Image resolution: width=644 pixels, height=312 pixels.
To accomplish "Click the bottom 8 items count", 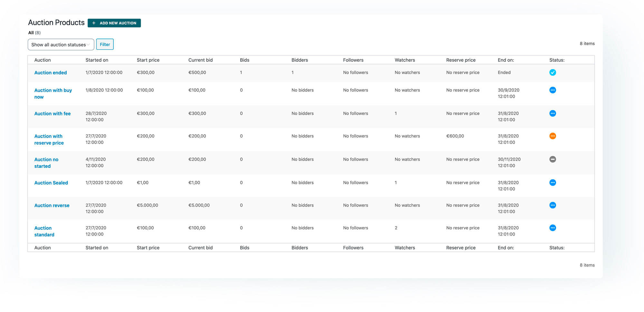I will click(x=587, y=265).
